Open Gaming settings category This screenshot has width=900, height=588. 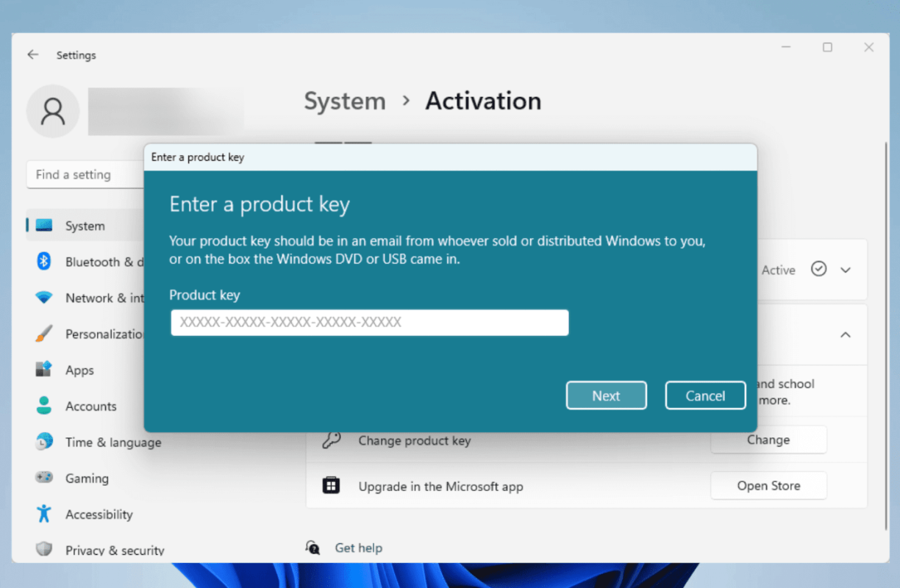tap(85, 478)
